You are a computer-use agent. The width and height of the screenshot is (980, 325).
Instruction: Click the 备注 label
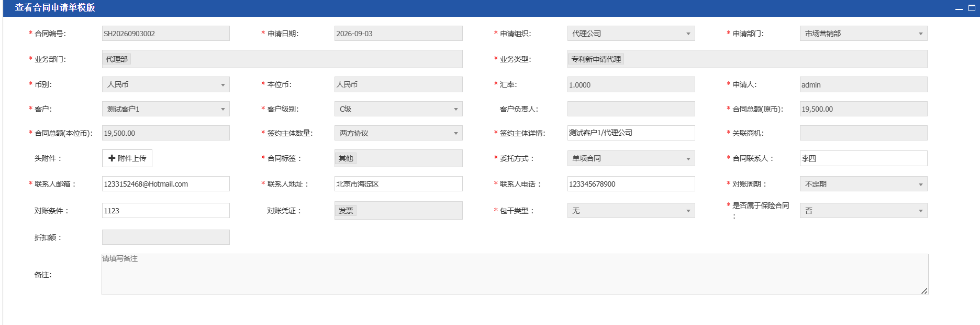[43, 275]
